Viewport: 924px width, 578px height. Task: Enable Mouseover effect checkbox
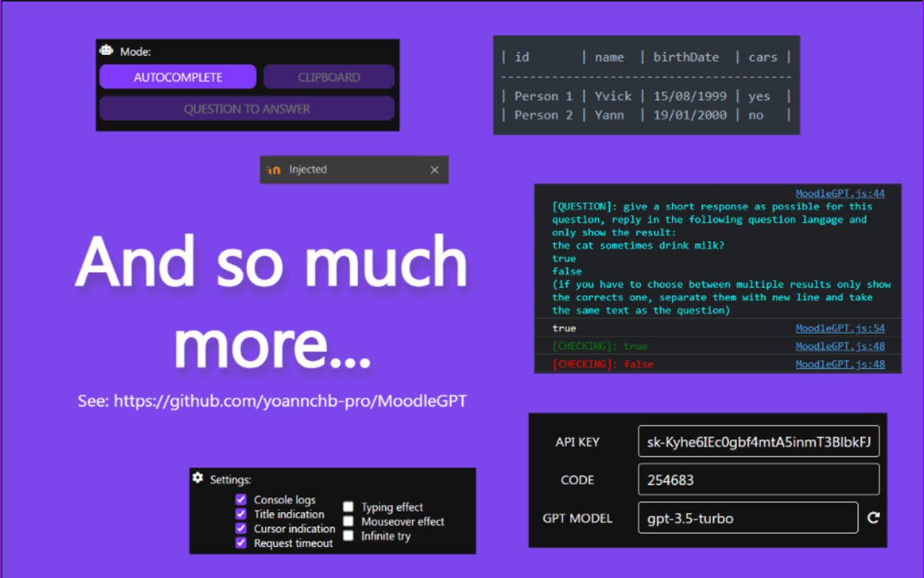click(x=349, y=521)
